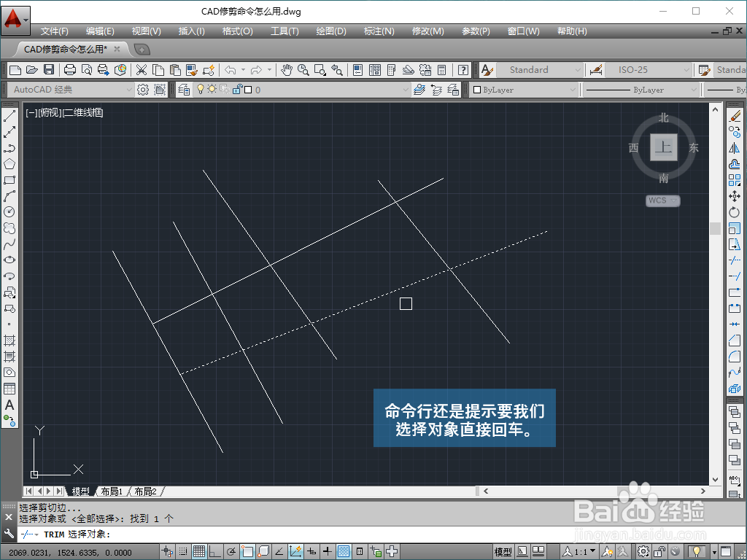The width and height of the screenshot is (747, 560).
Task: Click 上 face on the ViewCube
Action: [x=663, y=147]
